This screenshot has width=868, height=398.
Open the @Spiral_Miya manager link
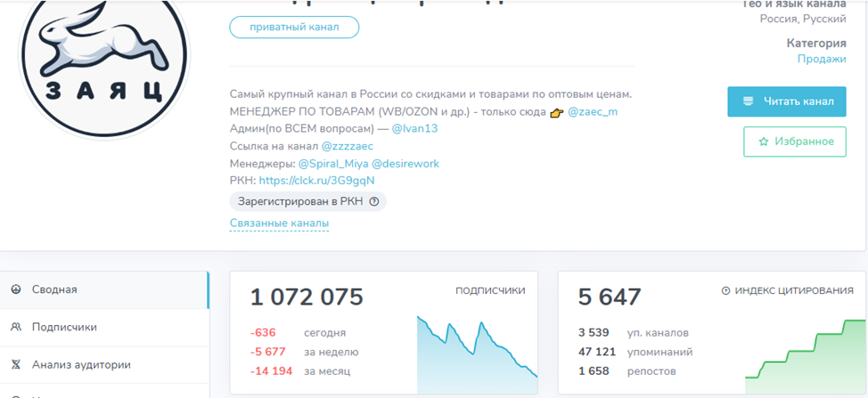pos(333,164)
